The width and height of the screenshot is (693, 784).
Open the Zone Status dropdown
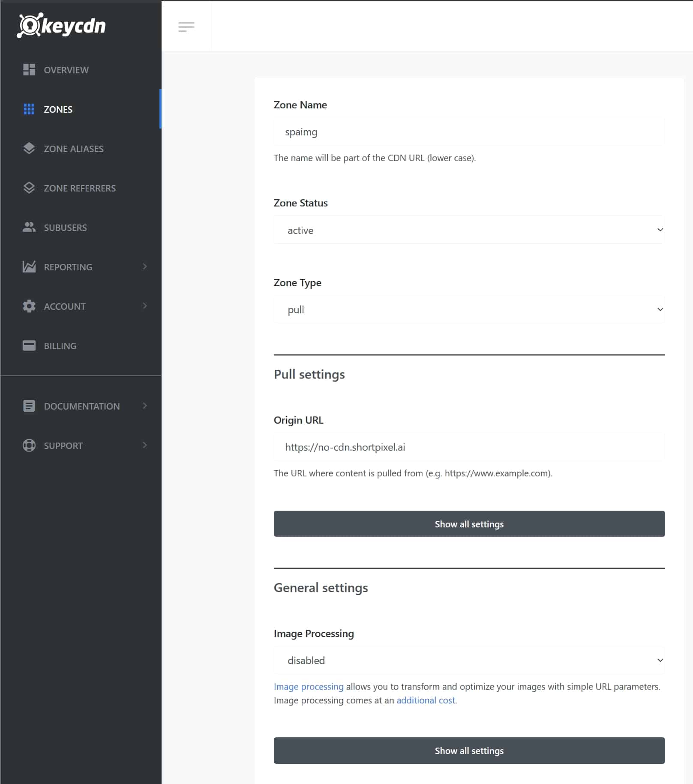[469, 230]
